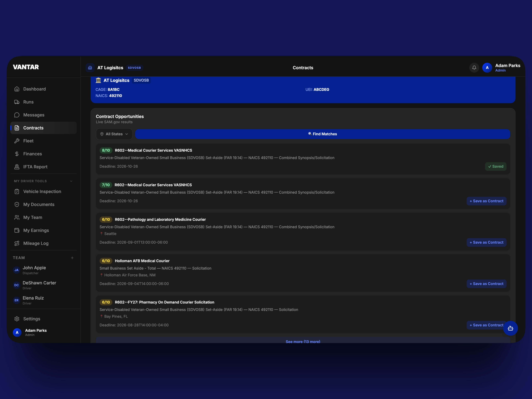Click CAGE value 8A1BC
532x399 pixels.
[113, 89]
